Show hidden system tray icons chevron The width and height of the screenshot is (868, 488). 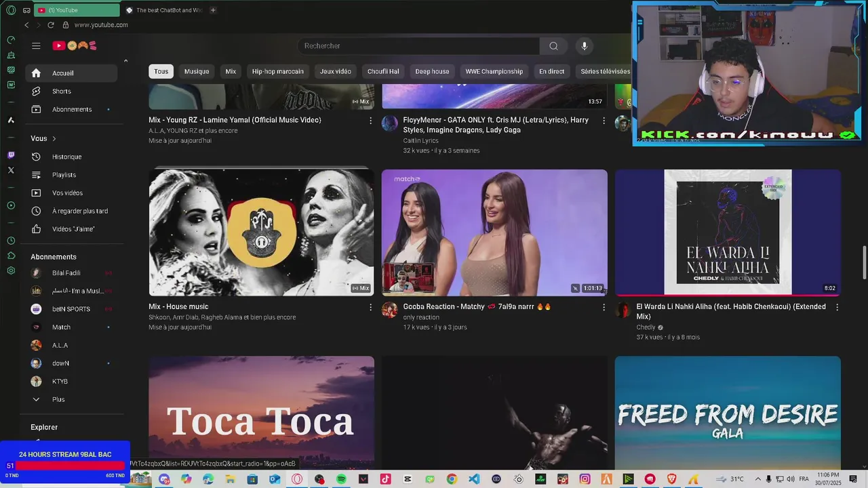(x=758, y=479)
